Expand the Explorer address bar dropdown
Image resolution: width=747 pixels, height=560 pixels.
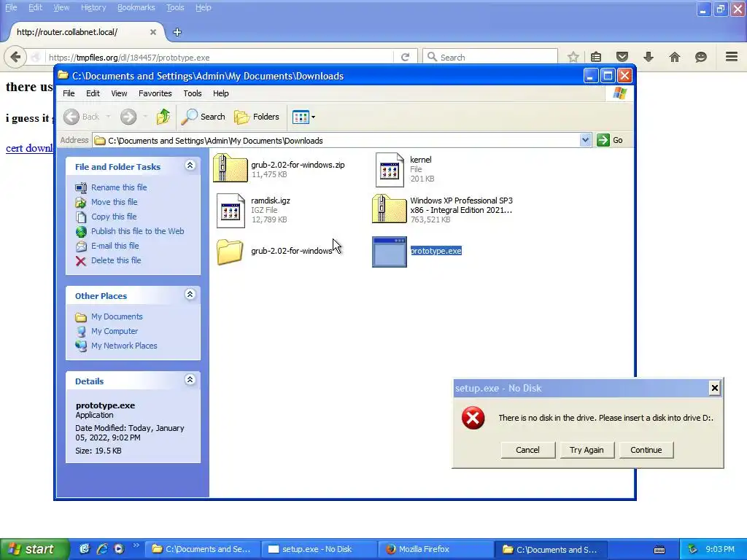click(x=586, y=140)
